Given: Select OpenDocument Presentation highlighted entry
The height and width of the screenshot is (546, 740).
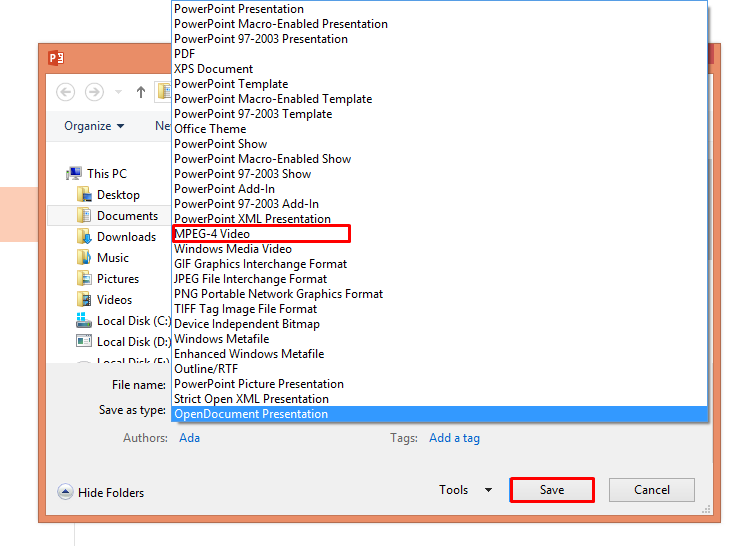Looking at the screenshot, I should (439, 414).
